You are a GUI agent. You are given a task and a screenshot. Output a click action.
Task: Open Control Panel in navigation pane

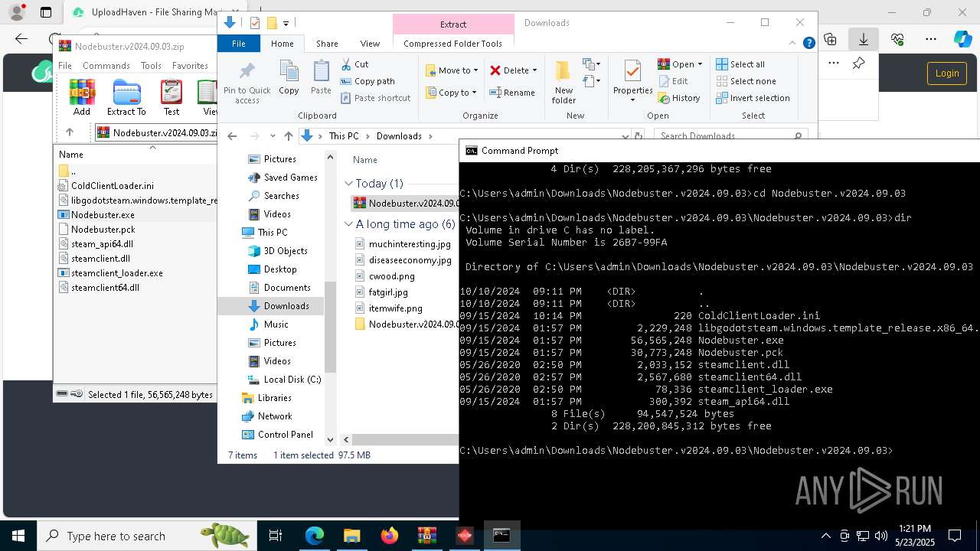tap(285, 435)
